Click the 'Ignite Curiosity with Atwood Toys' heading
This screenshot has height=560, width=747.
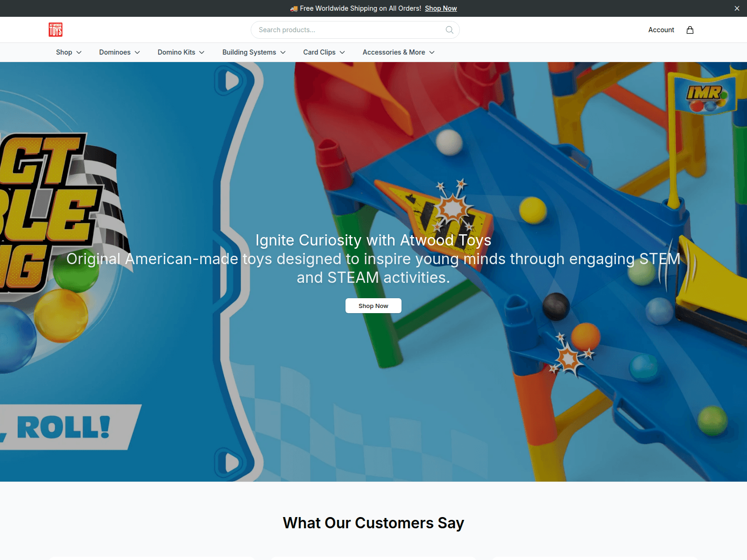[x=373, y=240]
